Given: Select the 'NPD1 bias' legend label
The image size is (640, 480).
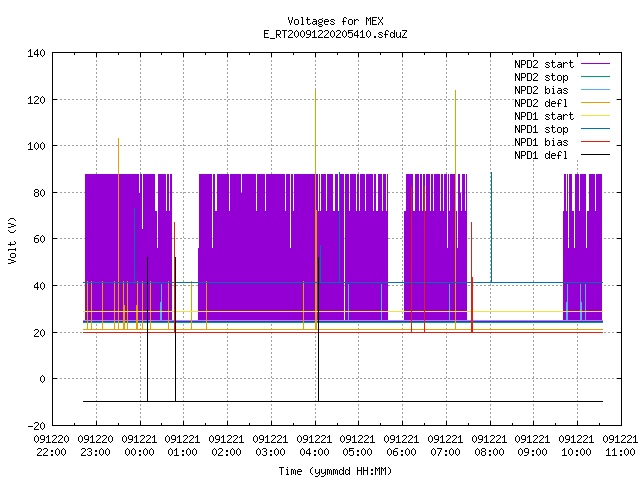Looking at the screenshot, I should click(541, 142).
